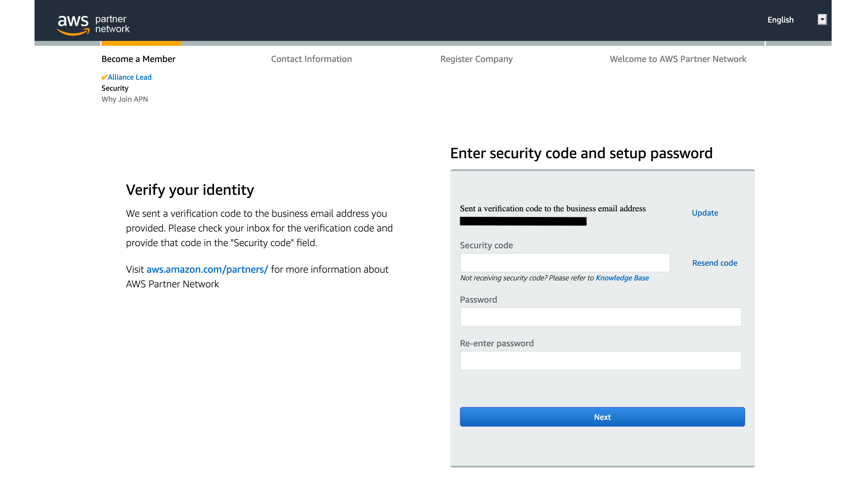Viewport: 868px width, 488px height.
Task: Open the Knowledge Base link
Action: pyautogui.click(x=622, y=278)
